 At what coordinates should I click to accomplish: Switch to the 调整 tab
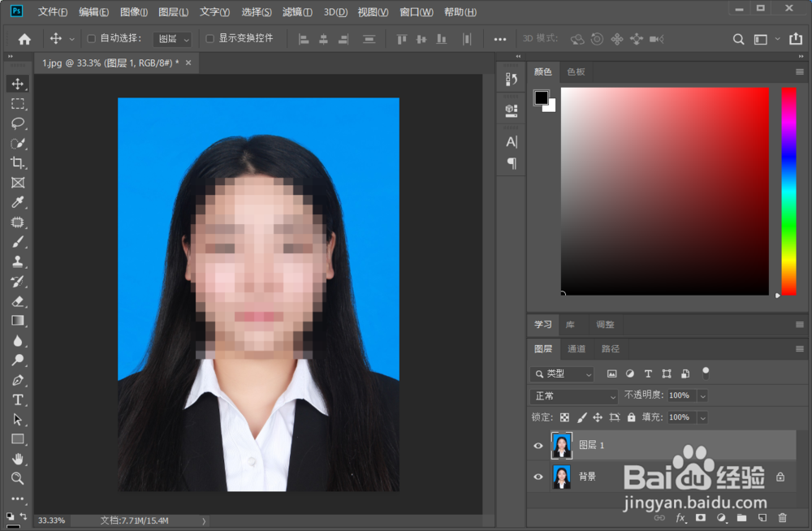(x=605, y=325)
